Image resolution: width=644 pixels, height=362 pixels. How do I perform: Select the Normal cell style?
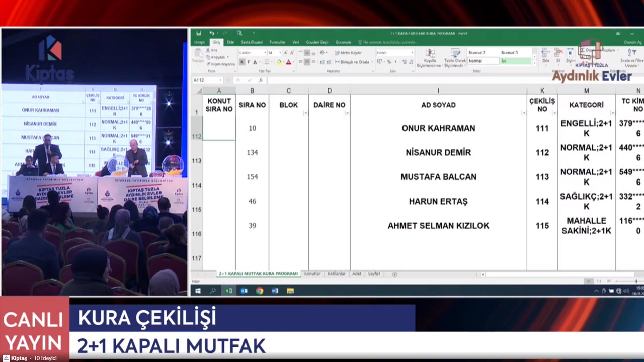tap(482, 61)
